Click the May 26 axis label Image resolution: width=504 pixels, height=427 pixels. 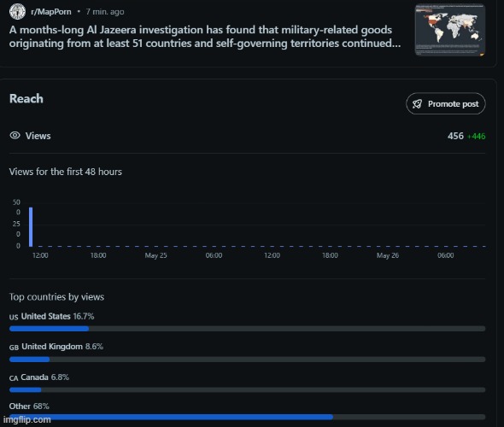coord(388,255)
